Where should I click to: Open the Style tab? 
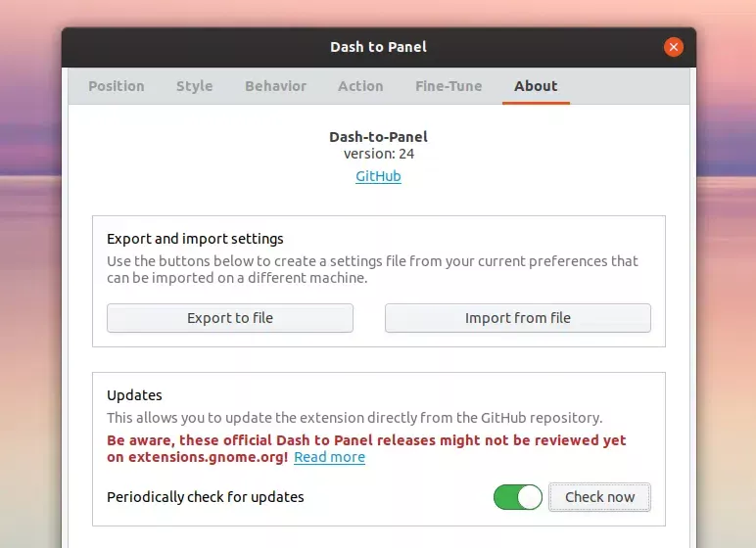[194, 86]
